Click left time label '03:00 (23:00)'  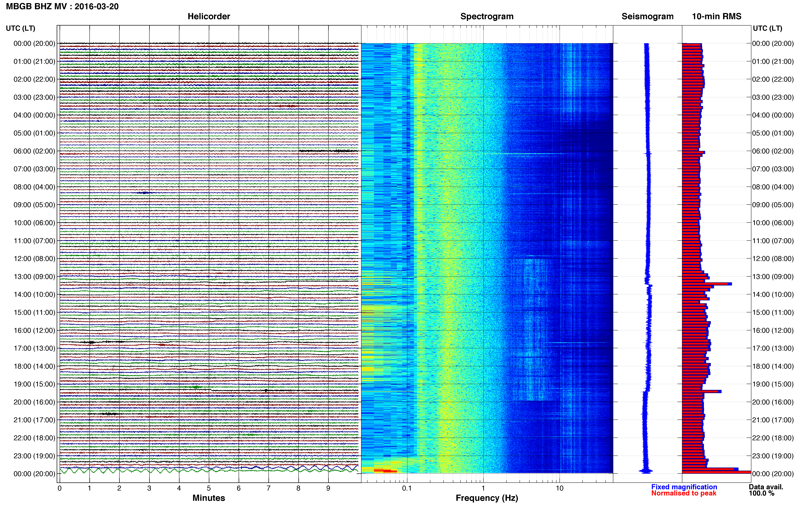tap(34, 97)
